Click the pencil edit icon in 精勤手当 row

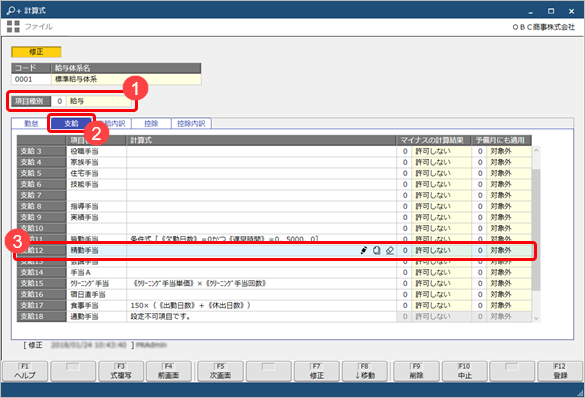(x=364, y=250)
